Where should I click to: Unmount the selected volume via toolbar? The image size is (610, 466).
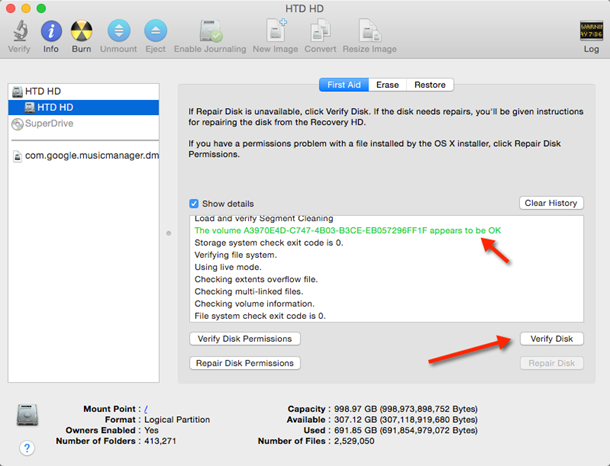[119, 32]
